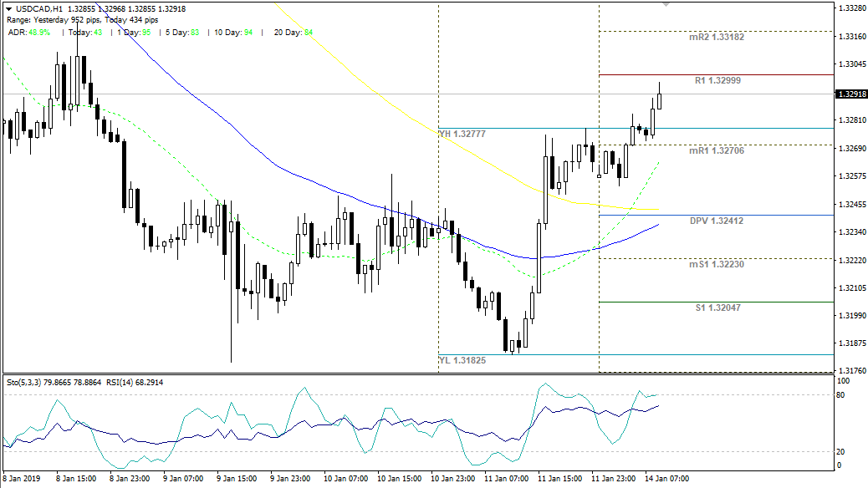Select the USDCAD,H1 symbol title text

38,9
